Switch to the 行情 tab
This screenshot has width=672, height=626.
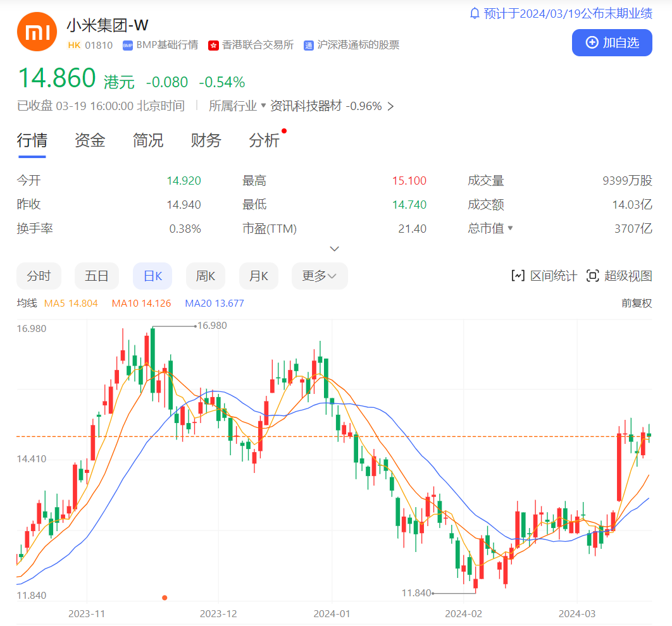point(32,140)
